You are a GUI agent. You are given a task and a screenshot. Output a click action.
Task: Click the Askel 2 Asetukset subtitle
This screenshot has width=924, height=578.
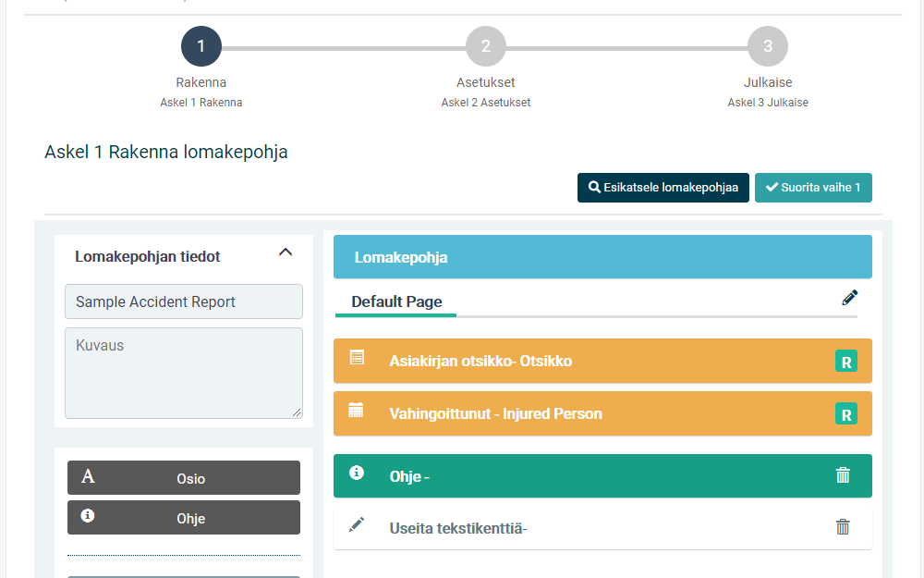tap(486, 103)
